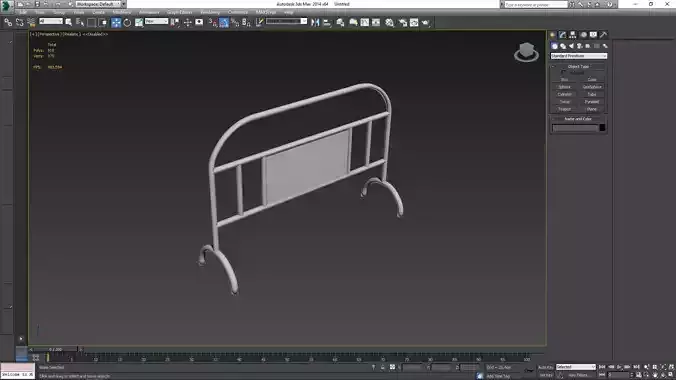Toggle Angle Snap in the toolbar
The width and height of the screenshot is (676, 380).
(224, 22)
